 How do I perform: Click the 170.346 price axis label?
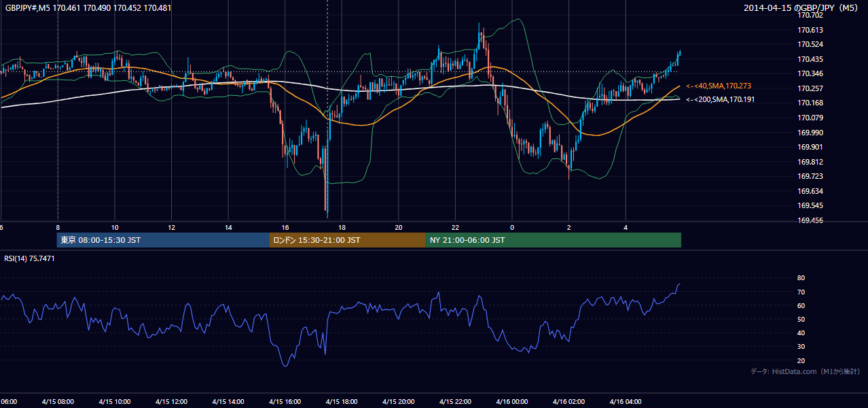[x=811, y=73]
